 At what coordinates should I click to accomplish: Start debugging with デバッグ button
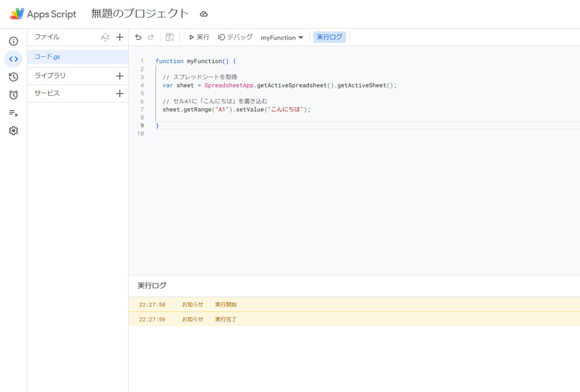point(235,37)
